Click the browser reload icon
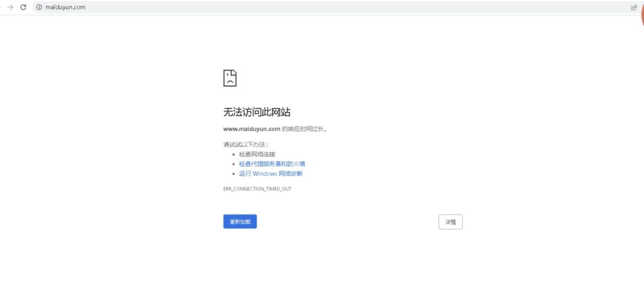The image size is (644, 305). tap(23, 7)
